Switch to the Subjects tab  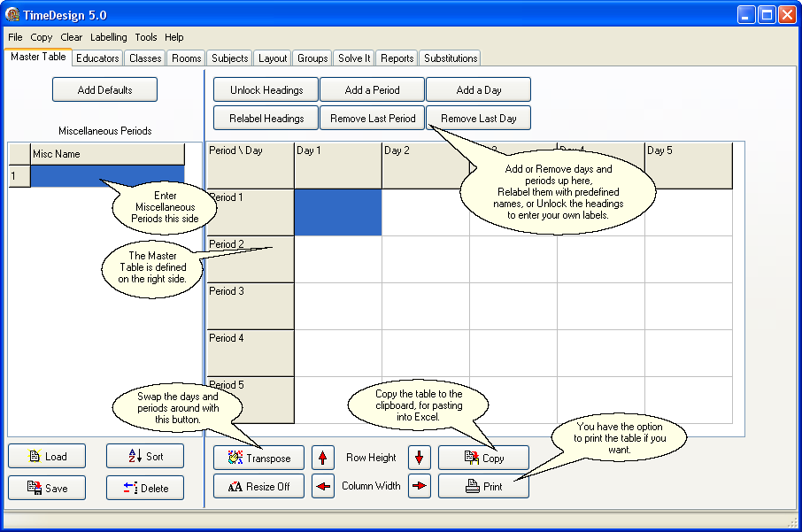[229, 58]
